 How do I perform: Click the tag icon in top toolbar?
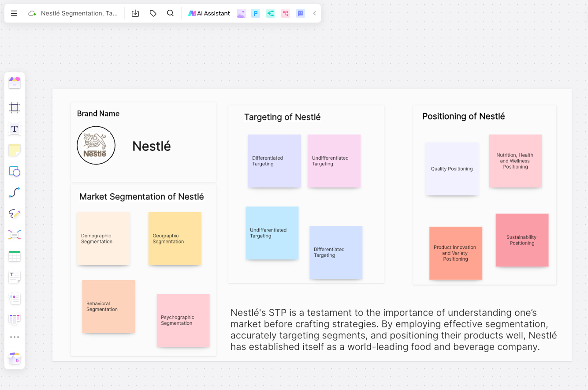[x=153, y=13]
